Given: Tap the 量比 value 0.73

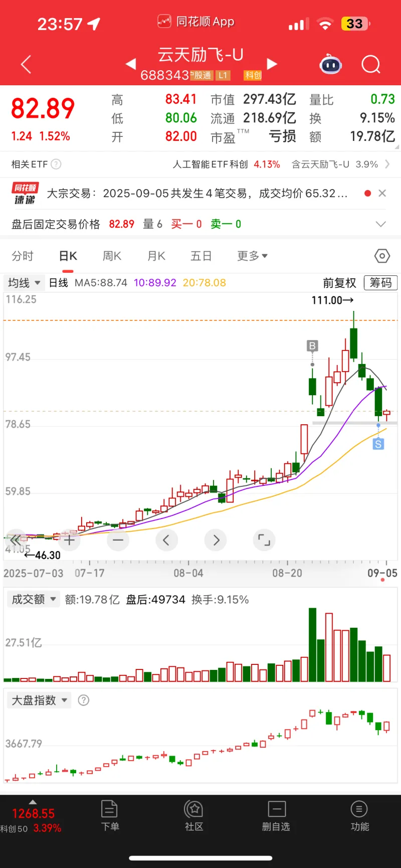Looking at the screenshot, I should click(x=383, y=99).
